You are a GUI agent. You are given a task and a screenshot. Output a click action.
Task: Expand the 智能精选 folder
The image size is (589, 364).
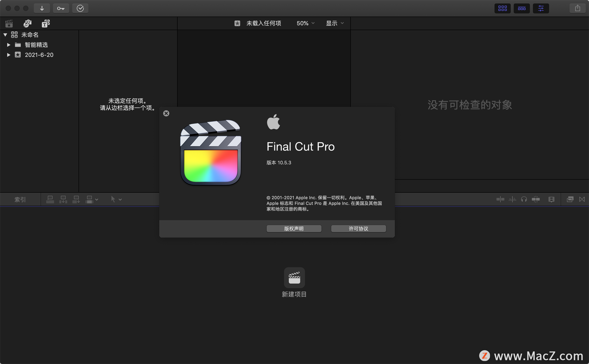click(x=9, y=45)
